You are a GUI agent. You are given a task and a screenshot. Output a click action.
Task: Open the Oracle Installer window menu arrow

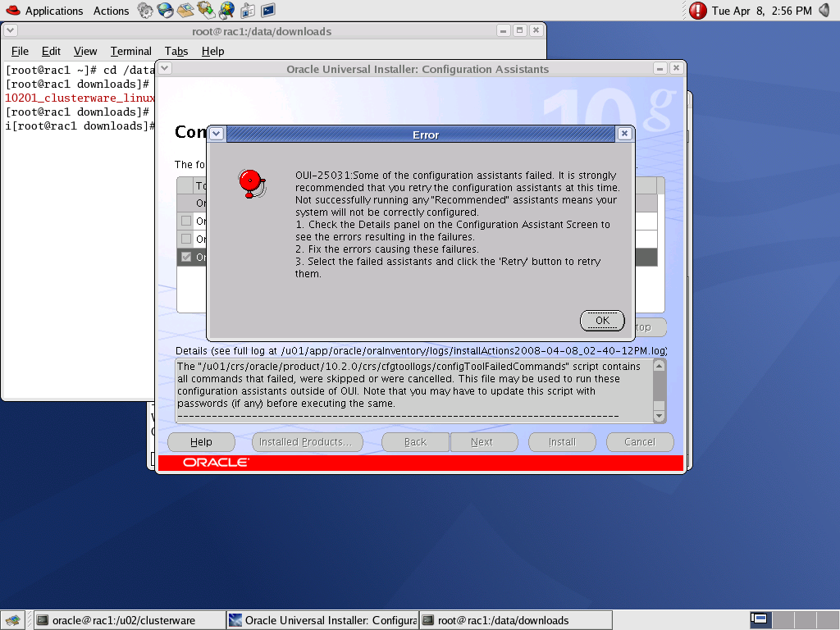tap(164, 68)
